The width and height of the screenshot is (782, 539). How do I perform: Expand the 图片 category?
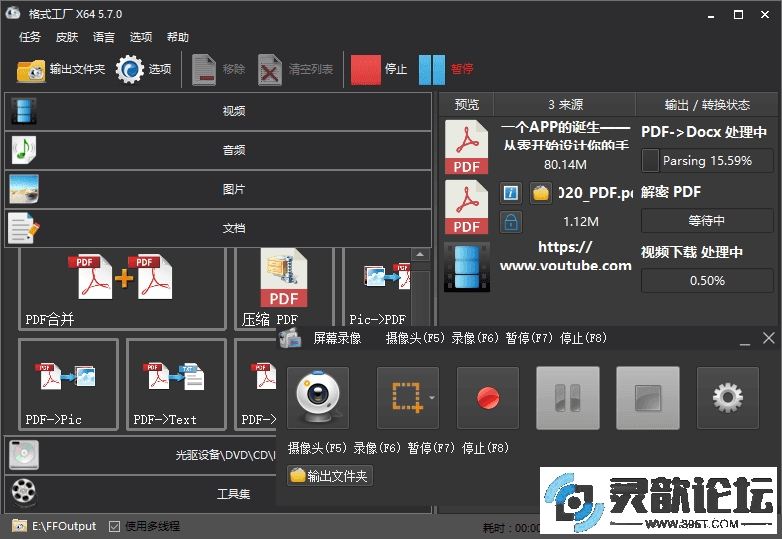[218, 189]
